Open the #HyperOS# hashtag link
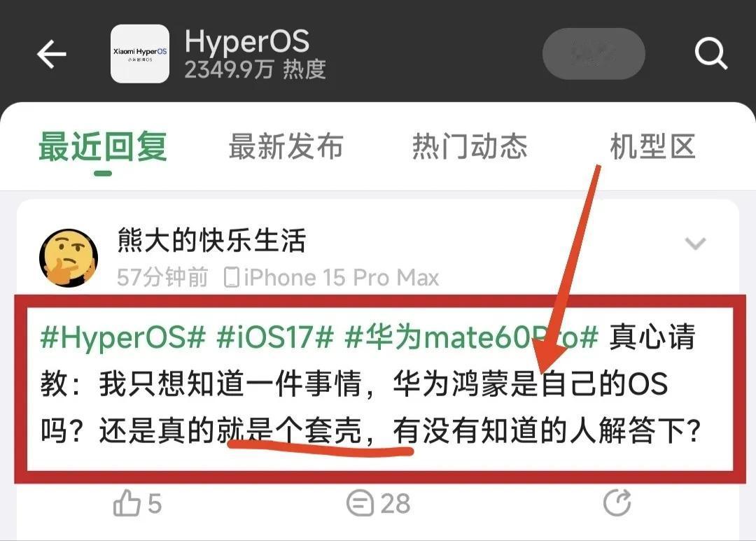Screen dimensions: 756x541 point(123,337)
